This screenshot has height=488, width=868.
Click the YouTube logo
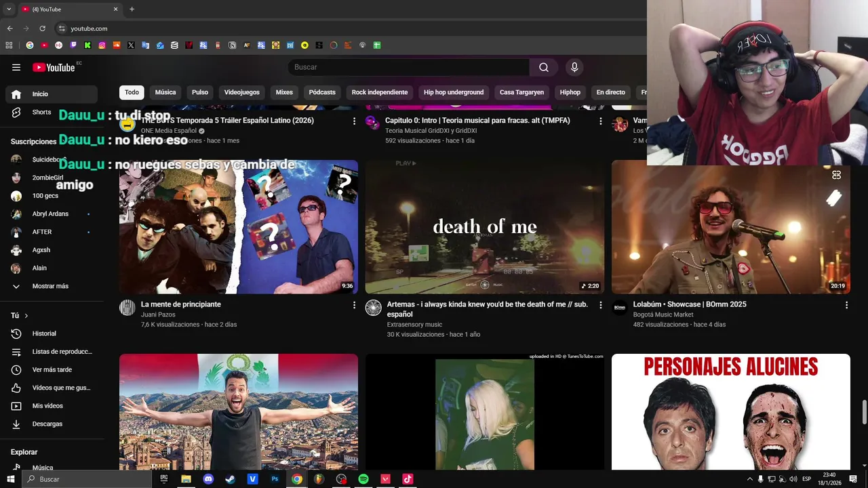click(x=54, y=67)
